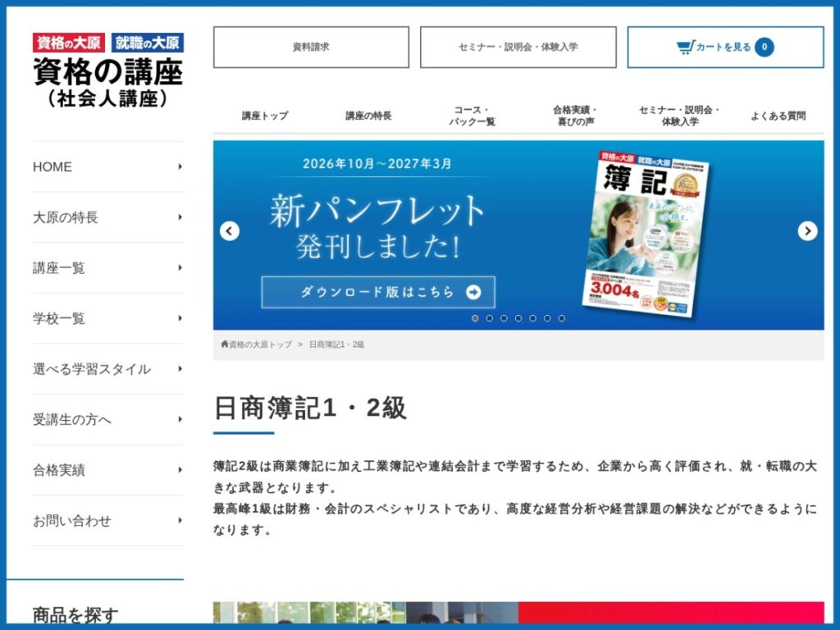Image resolution: width=840 pixels, height=630 pixels.
Task: Click お問い合わせ sidebar item
Action: tap(108, 520)
